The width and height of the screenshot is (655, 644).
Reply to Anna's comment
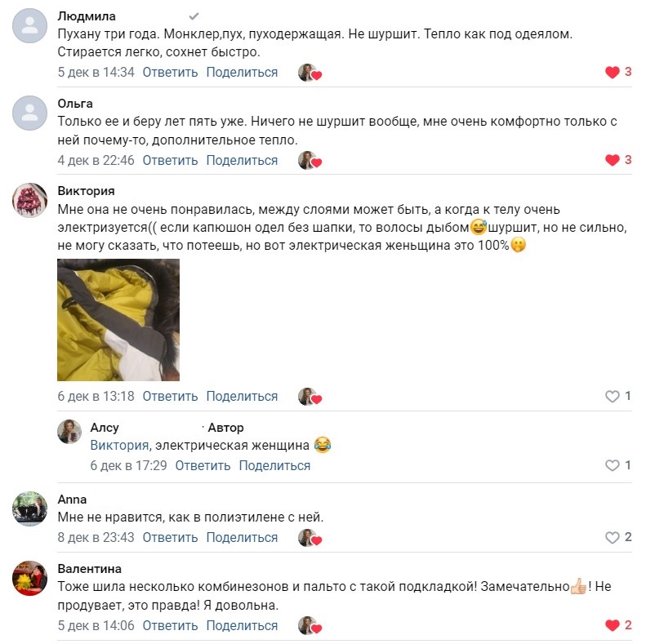(170, 537)
